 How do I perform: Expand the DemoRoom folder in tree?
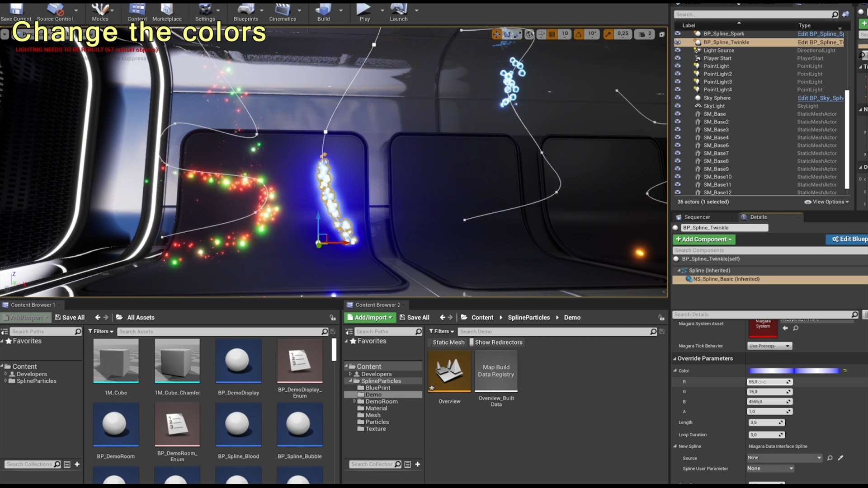pos(354,401)
